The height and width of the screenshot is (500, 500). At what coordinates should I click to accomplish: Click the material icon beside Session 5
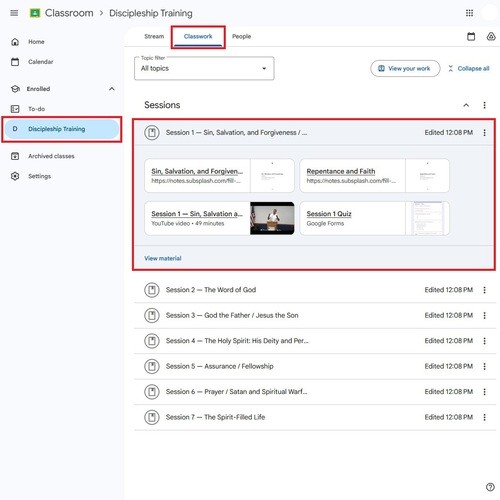click(152, 366)
